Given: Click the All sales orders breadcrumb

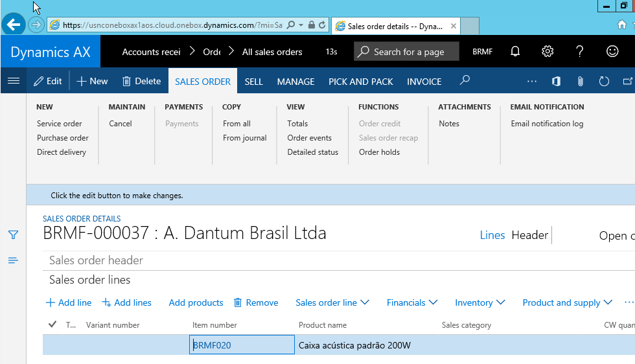Looking at the screenshot, I should [x=272, y=52].
